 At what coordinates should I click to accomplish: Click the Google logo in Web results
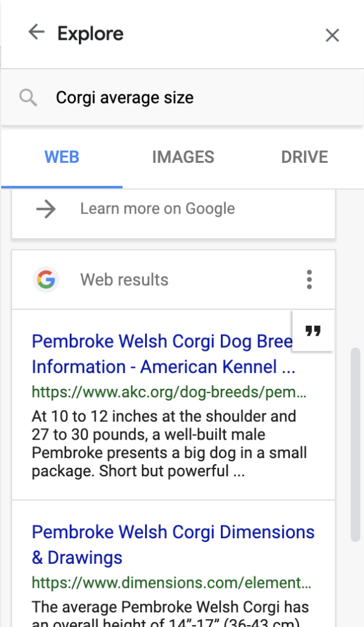(46, 279)
